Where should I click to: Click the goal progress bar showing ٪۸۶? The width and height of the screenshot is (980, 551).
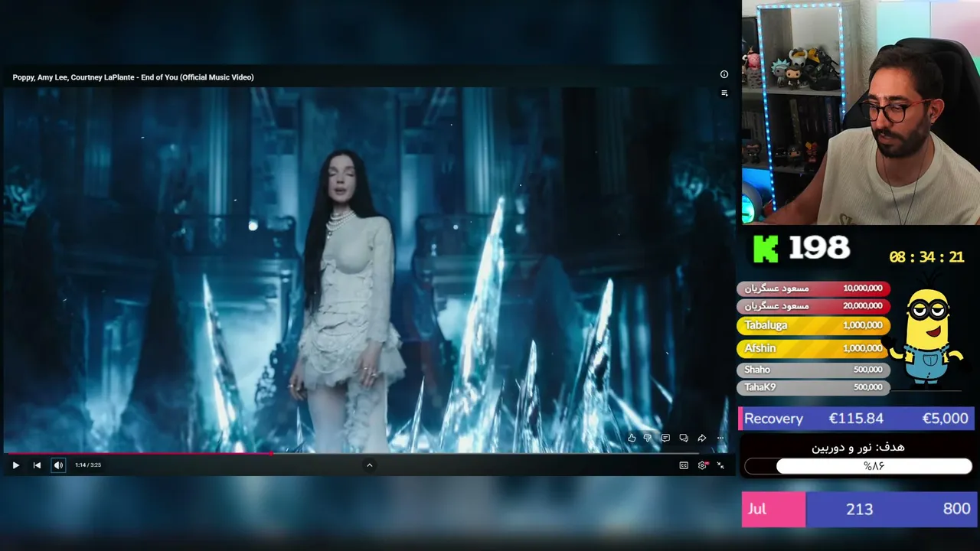[858, 466]
